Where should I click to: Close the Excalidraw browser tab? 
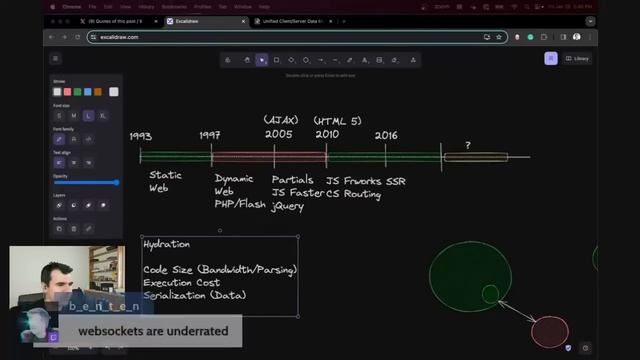[243, 21]
